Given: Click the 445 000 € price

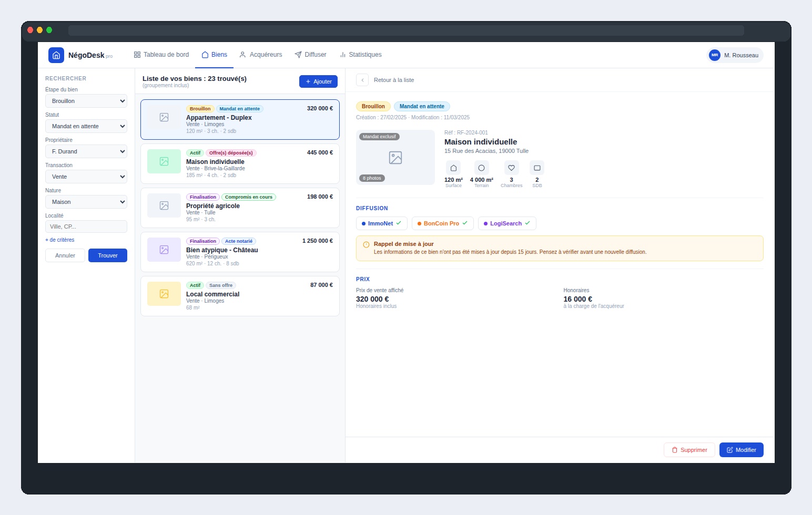Looking at the screenshot, I should pyautogui.click(x=320, y=152).
